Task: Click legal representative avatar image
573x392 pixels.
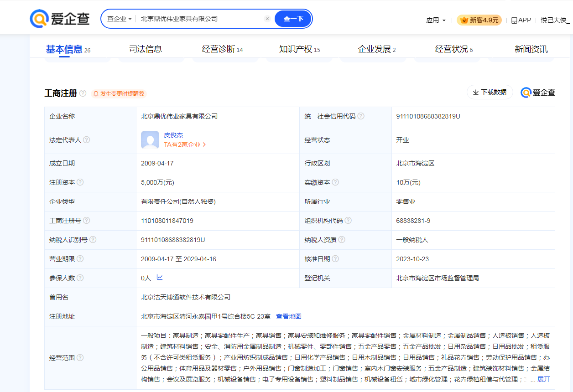Action: click(150, 140)
